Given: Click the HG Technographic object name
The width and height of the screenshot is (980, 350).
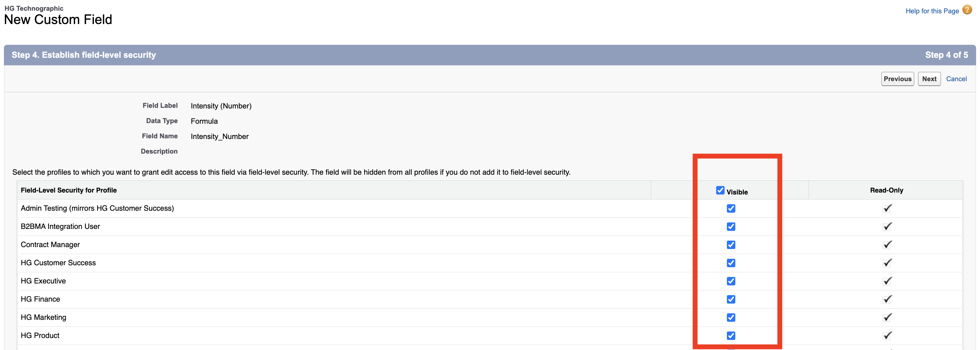Looking at the screenshot, I should point(34,8).
